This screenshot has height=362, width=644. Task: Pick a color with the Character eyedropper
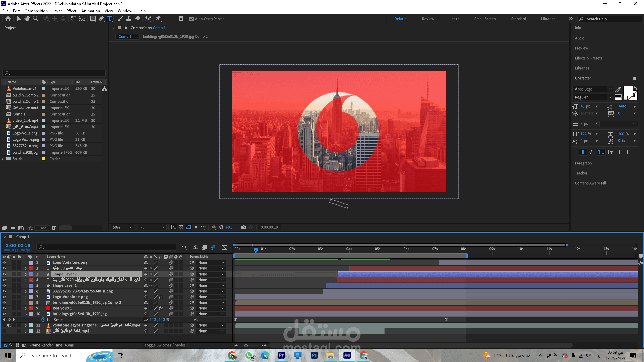point(618,89)
